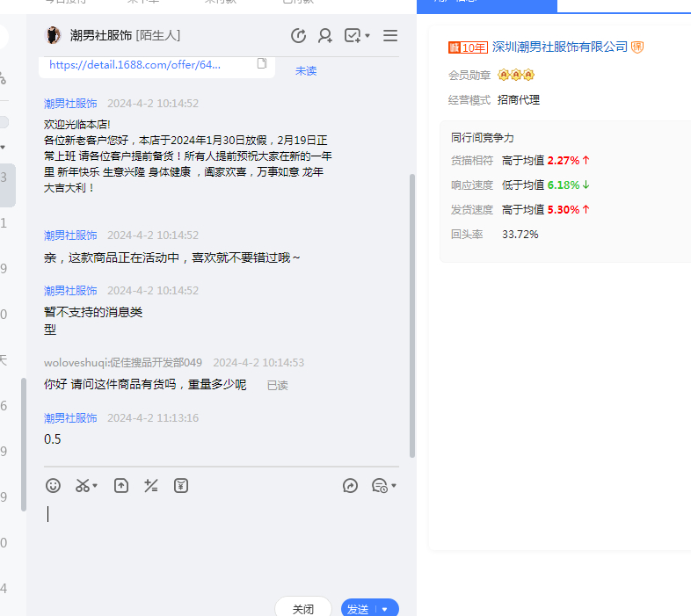Expand the send button options arrow
691x616 pixels.
pos(385,609)
